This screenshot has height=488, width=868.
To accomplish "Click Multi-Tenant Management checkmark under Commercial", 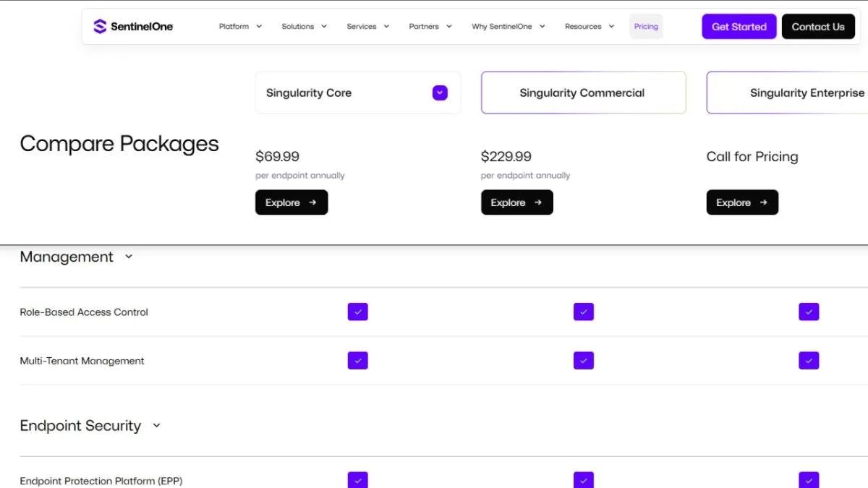I will (584, 360).
